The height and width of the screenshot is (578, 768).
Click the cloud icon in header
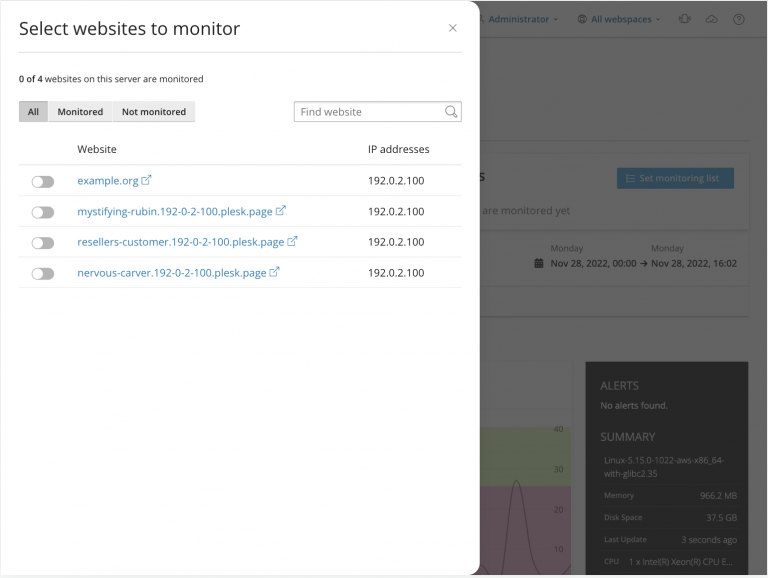[712, 19]
